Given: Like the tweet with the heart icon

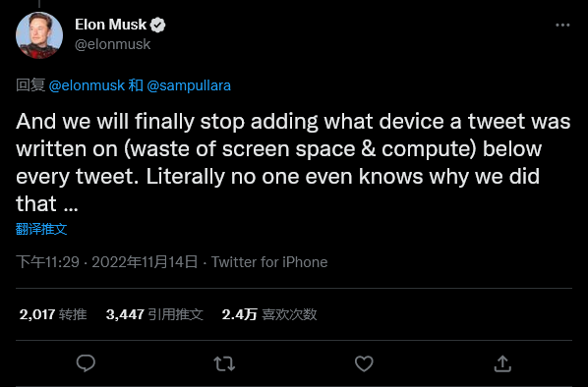Looking at the screenshot, I should tap(364, 363).
